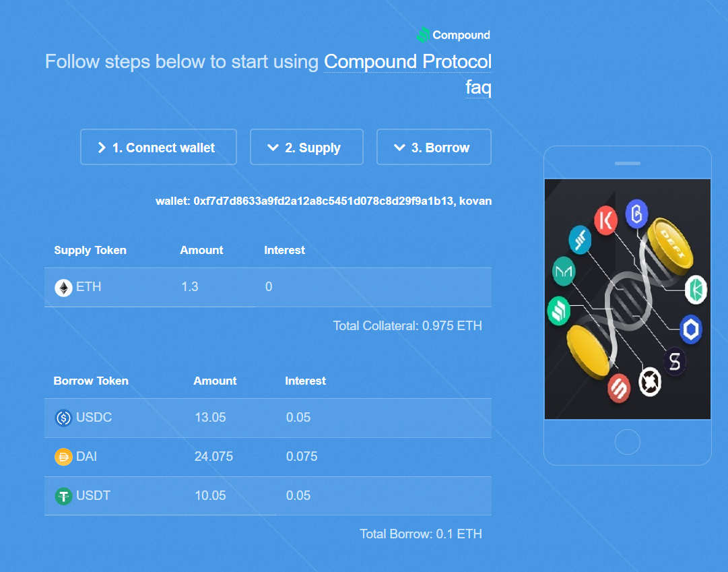Select the USDT token icon
Screen dimensions: 728x572
coord(63,495)
